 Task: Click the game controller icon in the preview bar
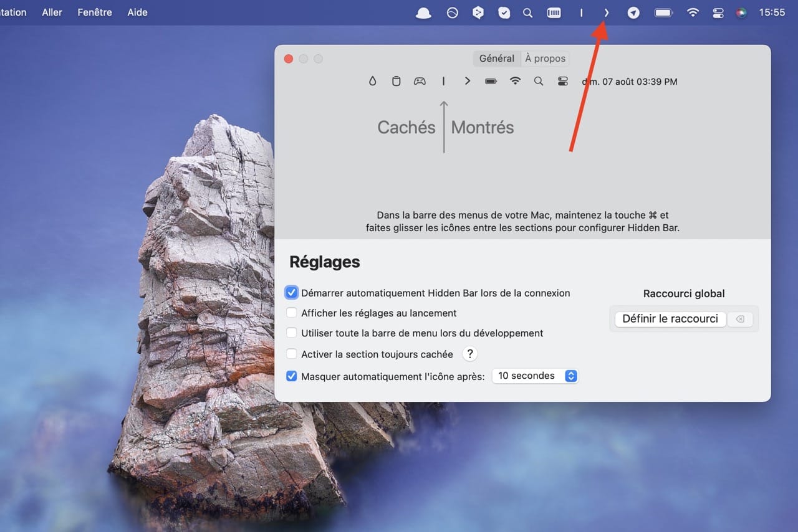[x=420, y=81]
